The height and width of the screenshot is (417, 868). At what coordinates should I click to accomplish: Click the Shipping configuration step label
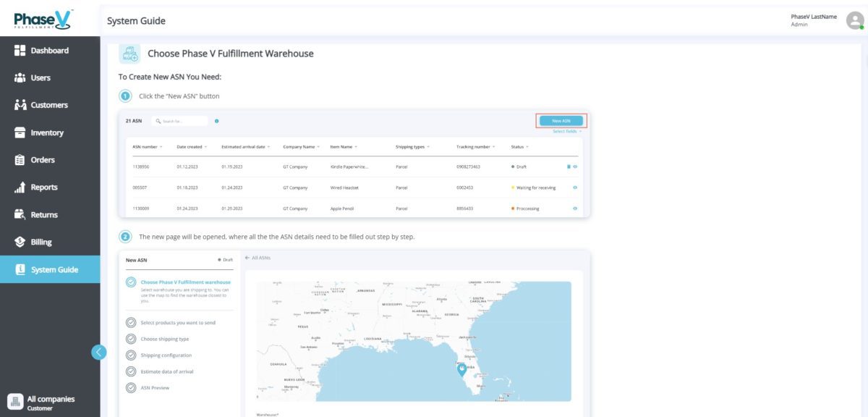pyautogui.click(x=166, y=355)
